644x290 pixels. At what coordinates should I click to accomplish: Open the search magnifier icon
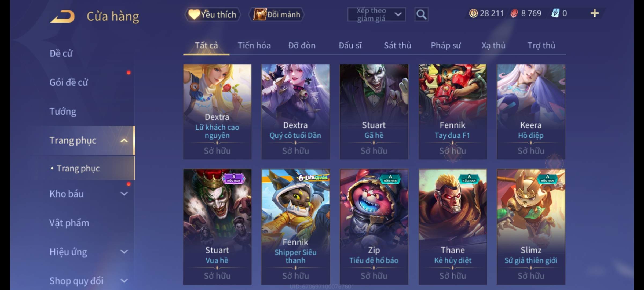(421, 15)
